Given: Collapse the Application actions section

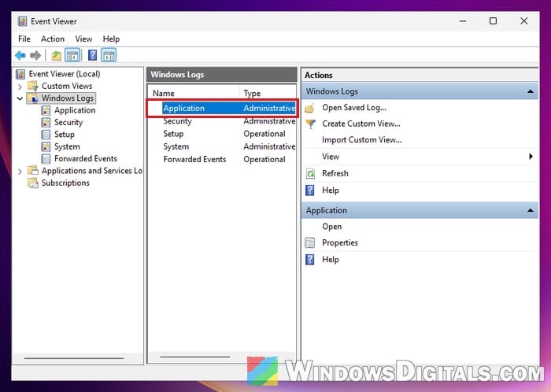Looking at the screenshot, I should click(531, 210).
